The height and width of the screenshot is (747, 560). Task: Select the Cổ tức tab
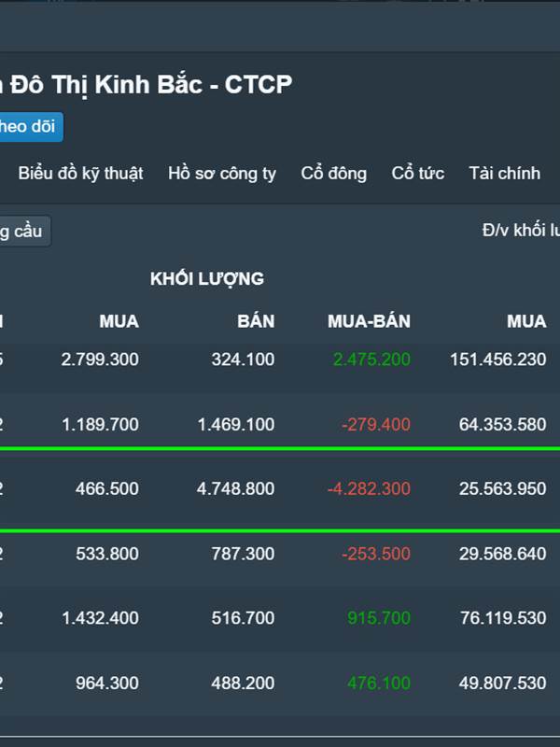tap(417, 174)
